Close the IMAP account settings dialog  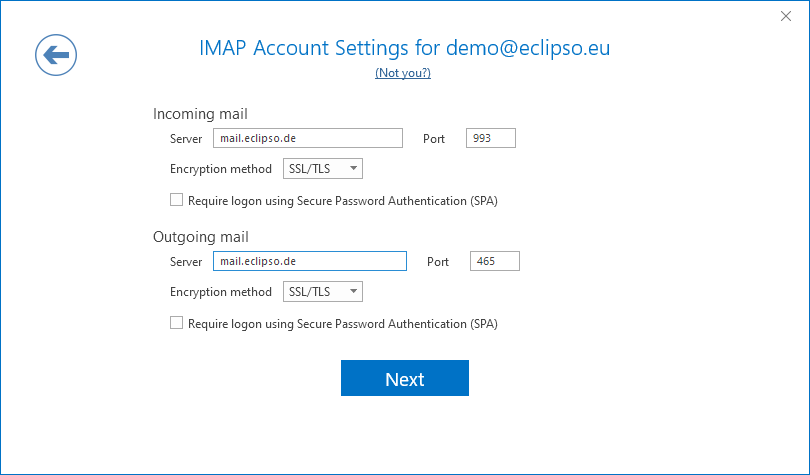(x=785, y=16)
